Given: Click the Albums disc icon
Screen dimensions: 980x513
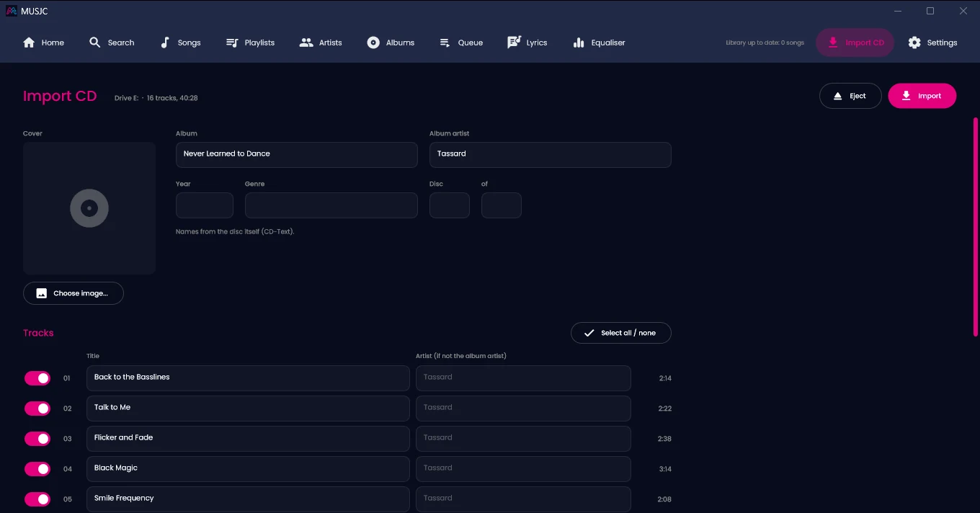Looking at the screenshot, I should click(373, 43).
